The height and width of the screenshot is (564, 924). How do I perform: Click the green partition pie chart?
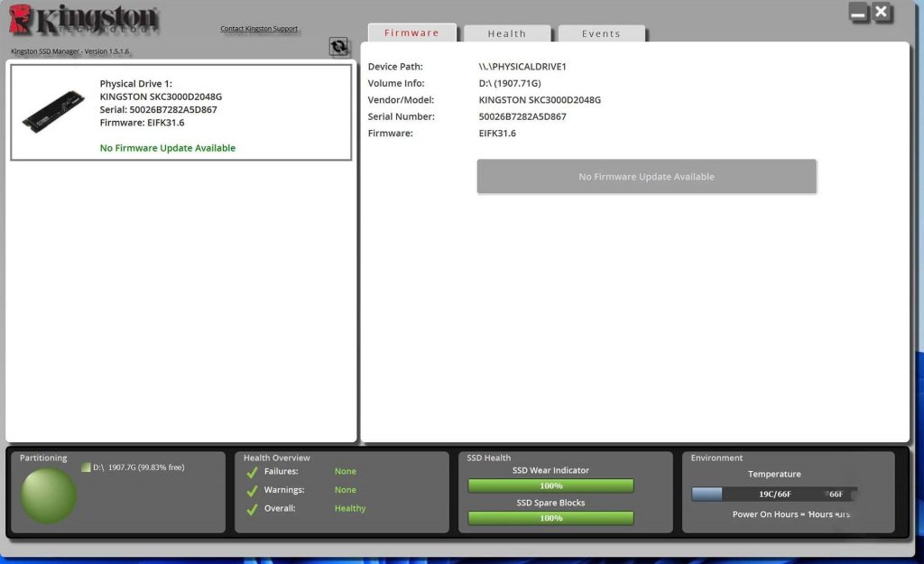pyautogui.click(x=49, y=495)
